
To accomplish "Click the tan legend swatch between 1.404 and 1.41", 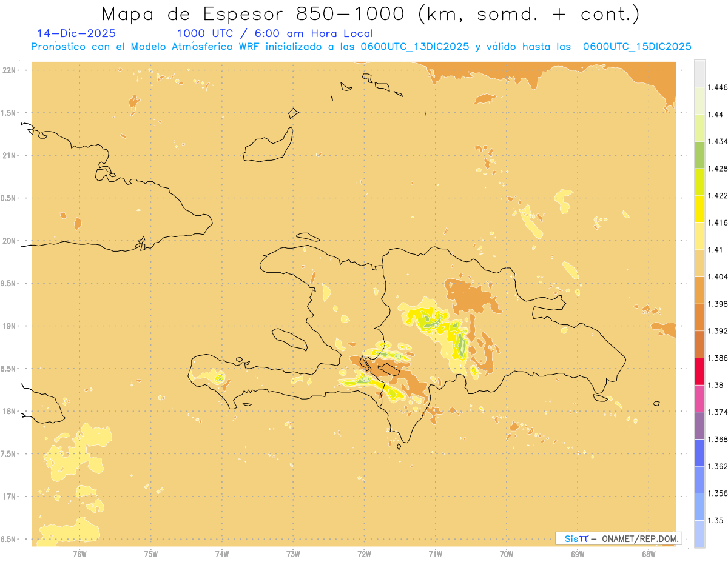I will (x=699, y=263).
